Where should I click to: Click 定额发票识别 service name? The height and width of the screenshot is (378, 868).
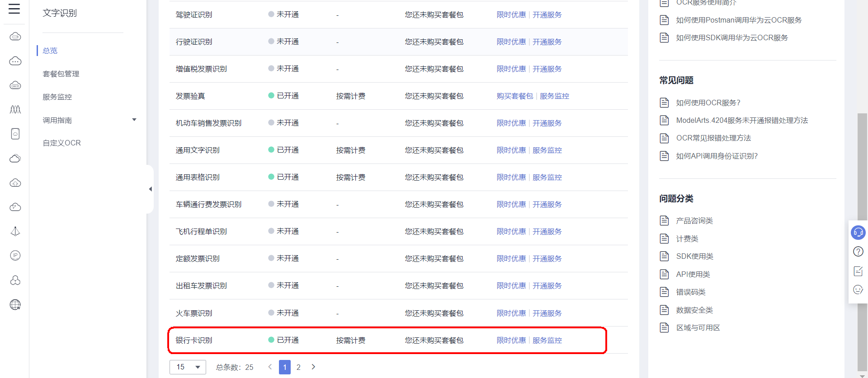click(x=198, y=258)
